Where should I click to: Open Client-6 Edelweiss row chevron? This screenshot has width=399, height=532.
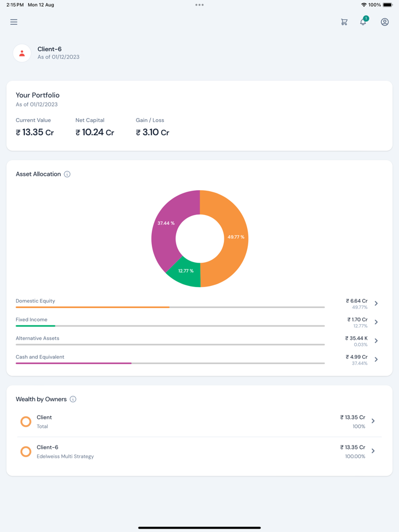[373, 451]
